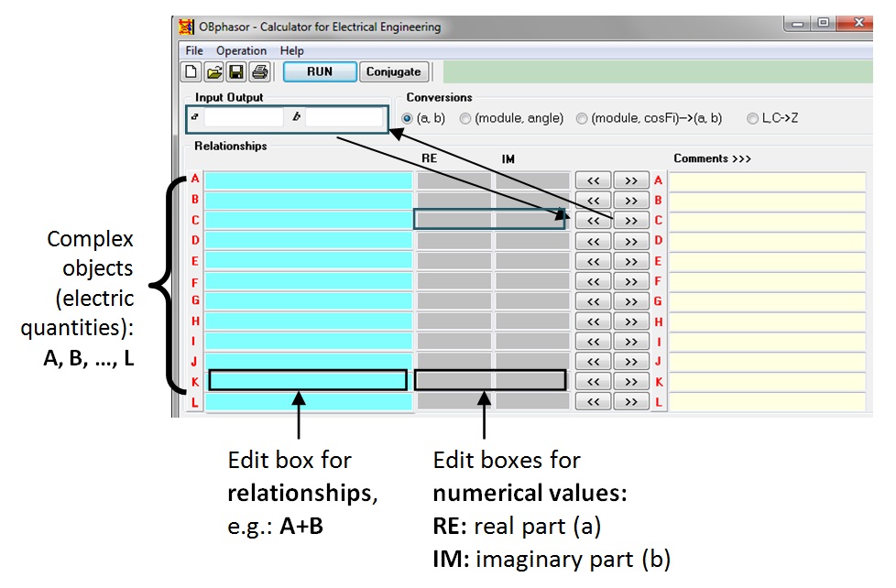
Task: Click the New file toolbar icon
Action: [191, 71]
